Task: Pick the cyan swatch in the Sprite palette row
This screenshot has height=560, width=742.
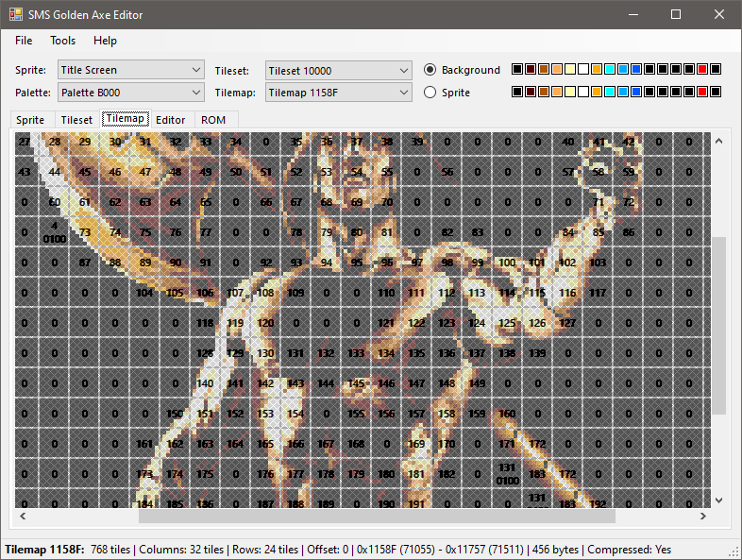Action: [x=610, y=92]
